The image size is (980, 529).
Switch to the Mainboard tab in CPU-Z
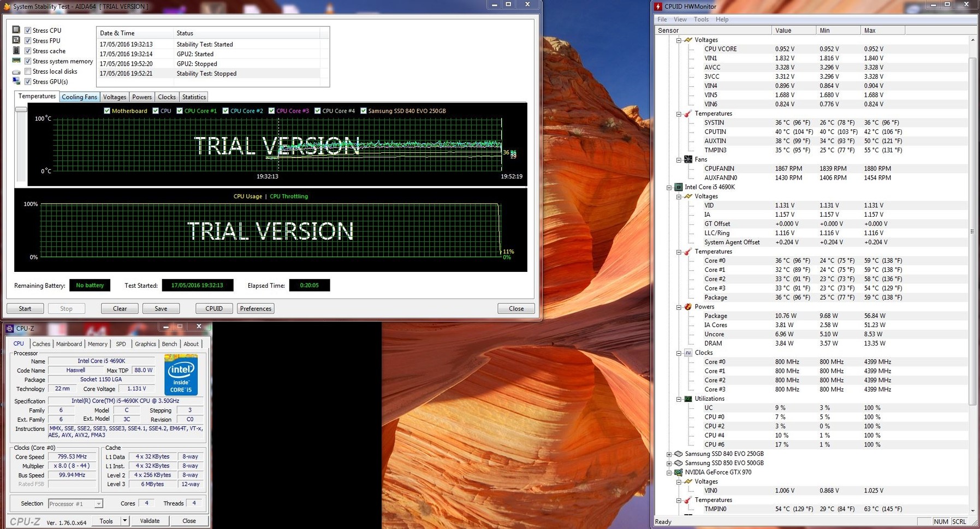pyautogui.click(x=69, y=344)
